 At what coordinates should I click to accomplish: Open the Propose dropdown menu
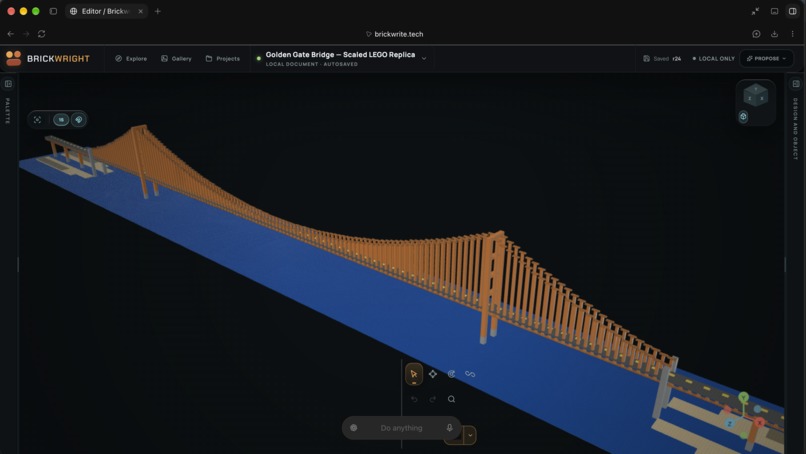pos(766,59)
